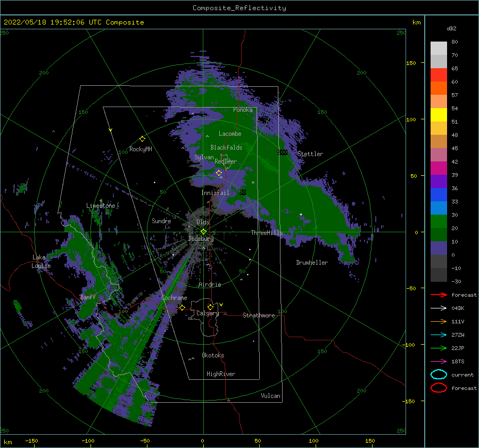Click the Innisfail city label

(215, 193)
